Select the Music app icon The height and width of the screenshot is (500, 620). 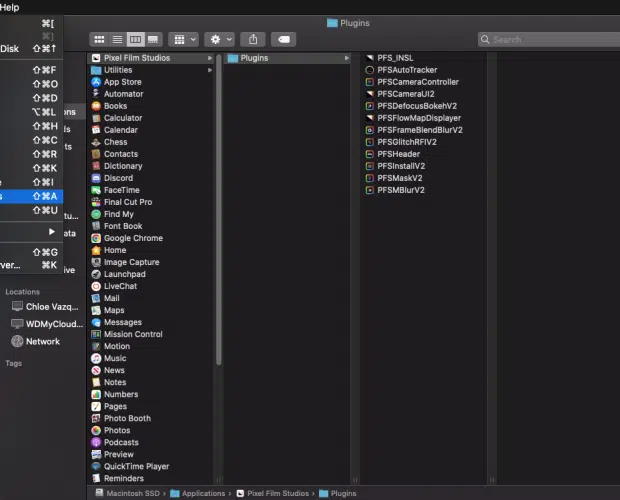click(x=96, y=358)
